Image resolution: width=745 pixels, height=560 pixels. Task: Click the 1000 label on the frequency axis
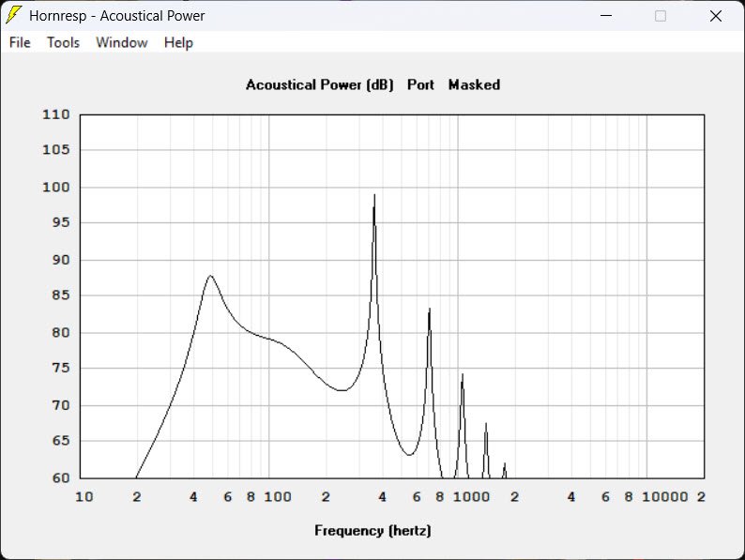471,497
